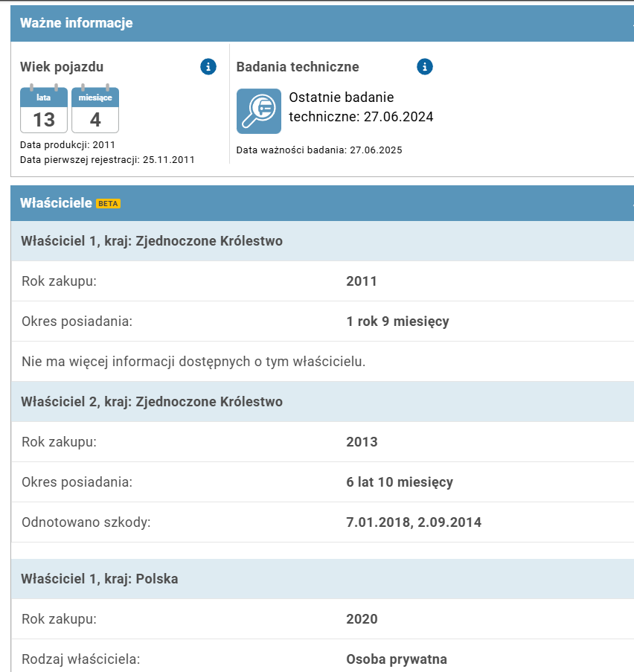Select the 'Okres posiadania' value 6 lat 10 miesięcy
634x672 pixels.
[400, 482]
